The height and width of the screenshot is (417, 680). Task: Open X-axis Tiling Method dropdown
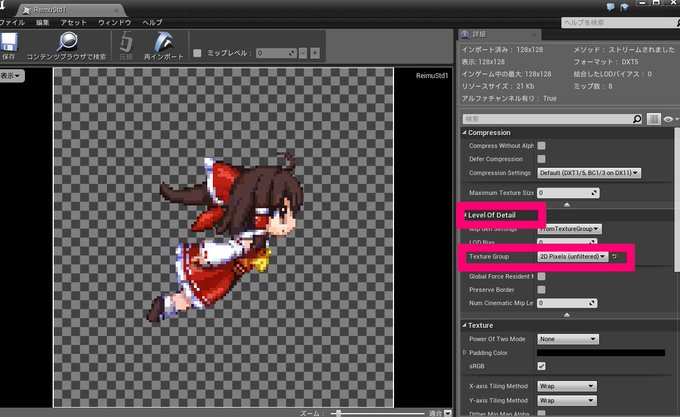567,386
